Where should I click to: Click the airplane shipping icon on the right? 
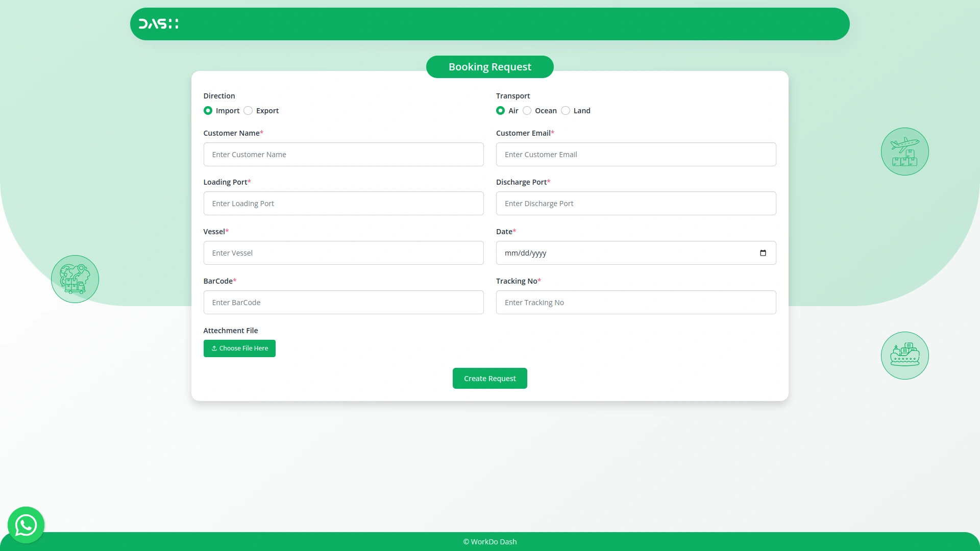pyautogui.click(x=904, y=151)
